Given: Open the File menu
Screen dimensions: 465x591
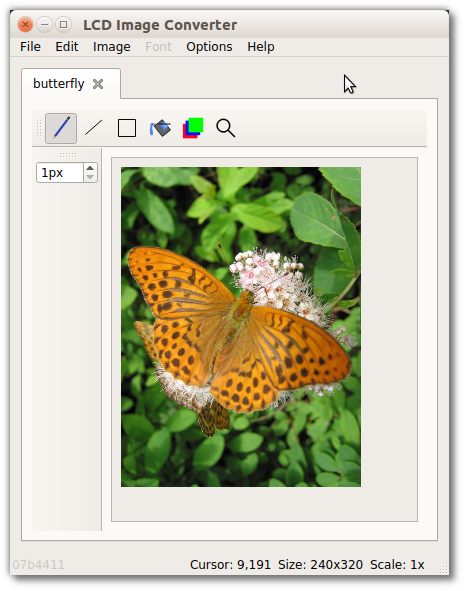Looking at the screenshot, I should coord(31,47).
